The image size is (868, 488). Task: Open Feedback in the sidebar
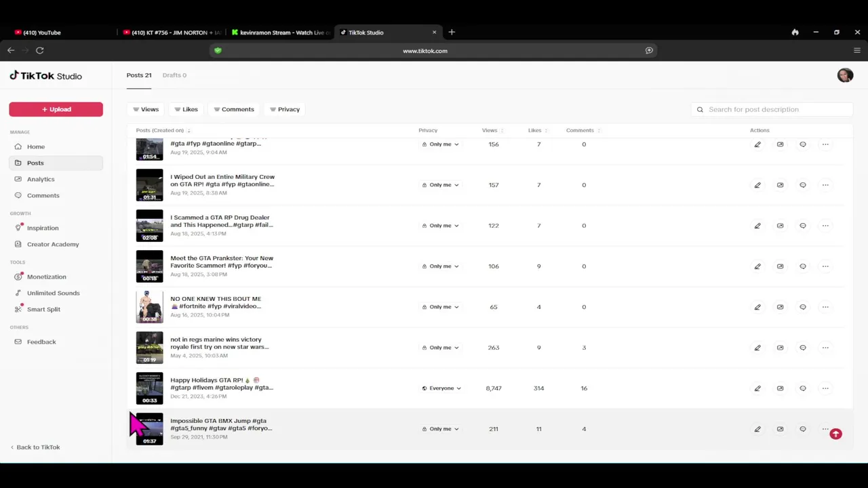[x=56, y=342]
